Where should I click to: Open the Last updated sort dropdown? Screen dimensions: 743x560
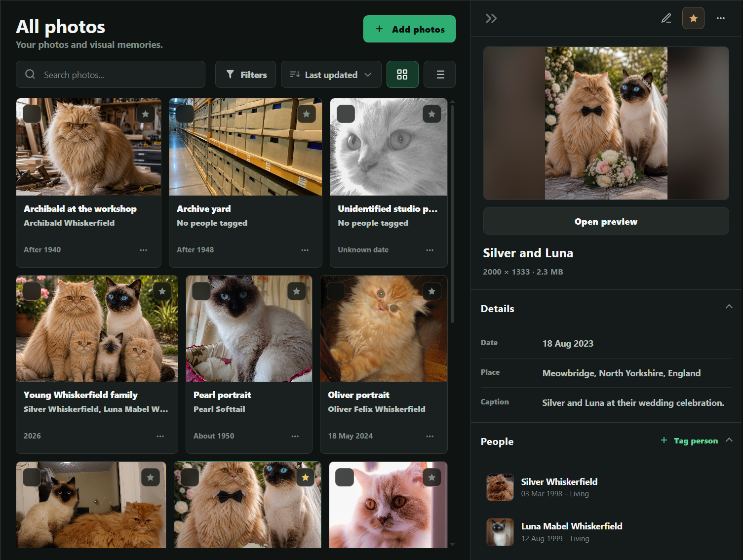331,75
